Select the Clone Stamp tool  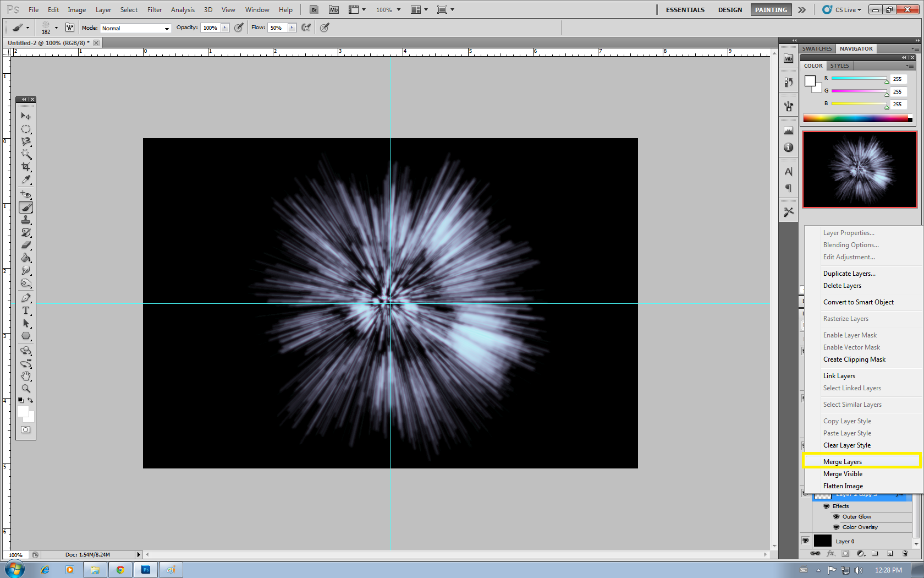pos(26,220)
